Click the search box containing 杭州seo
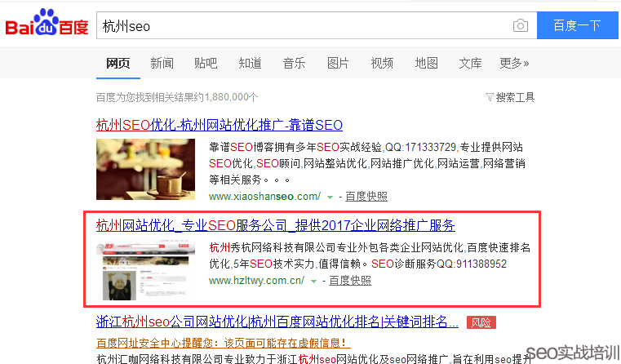 pyautogui.click(x=302, y=26)
